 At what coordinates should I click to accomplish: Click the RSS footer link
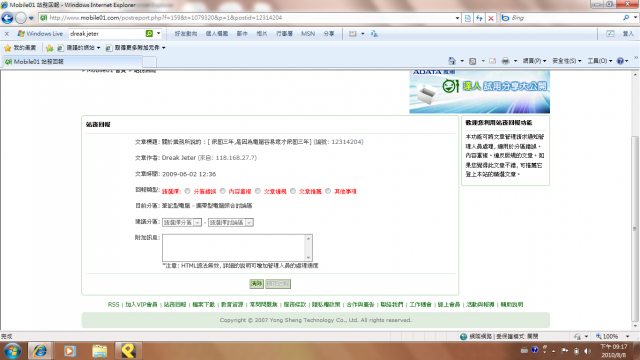pyautogui.click(x=113, y=304)
